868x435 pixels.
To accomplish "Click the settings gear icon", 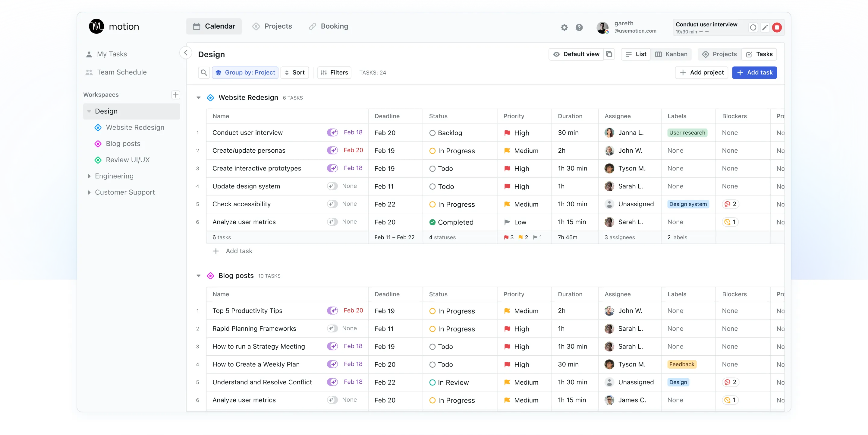I will pyautogui.click(x=564, y=27).
